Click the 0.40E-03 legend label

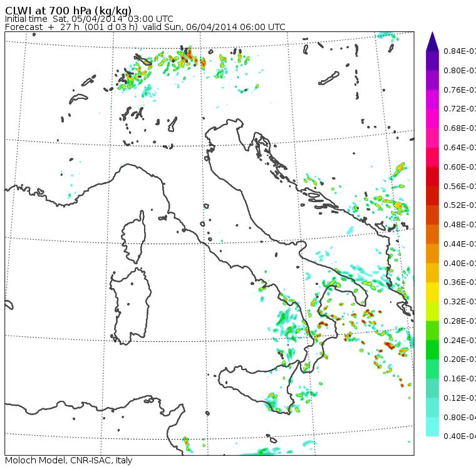pos(460,263)
